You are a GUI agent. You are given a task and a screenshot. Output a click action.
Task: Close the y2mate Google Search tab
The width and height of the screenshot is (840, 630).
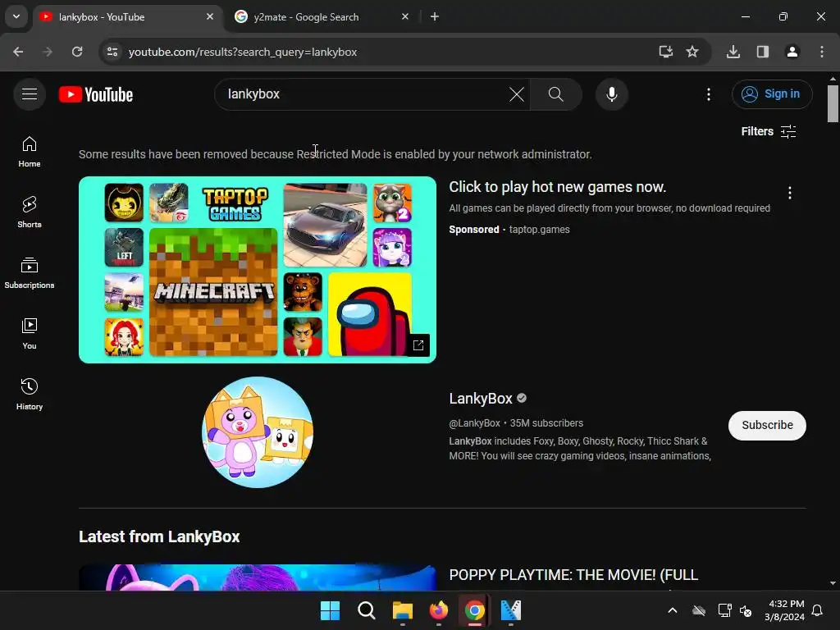[405, 16]
